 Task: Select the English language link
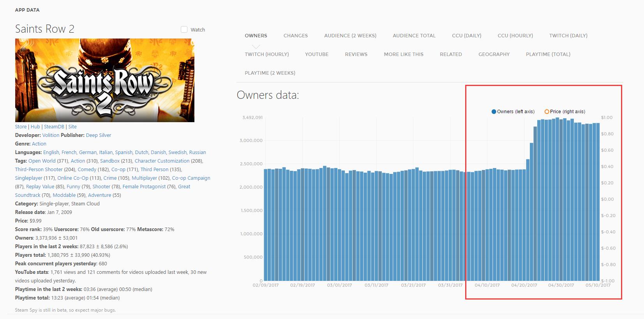coord(51,152)
